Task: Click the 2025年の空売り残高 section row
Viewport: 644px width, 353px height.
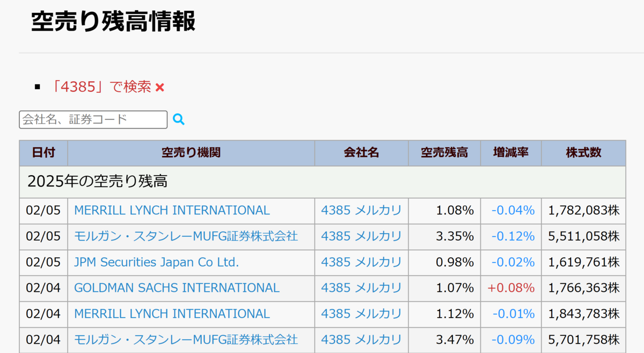Action: [323, 182]
